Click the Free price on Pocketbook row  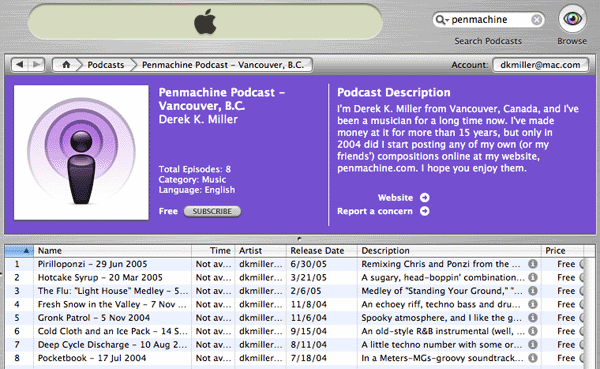pyautogui.click(x=566, y=358)
